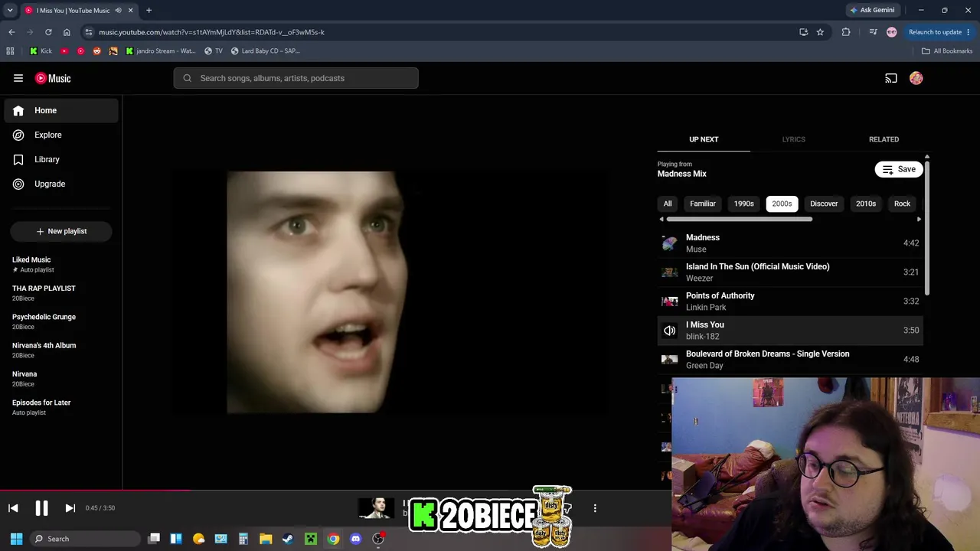
Task: Click the queue panel vertical scrollbar
Action: click(x=927, y=227)
